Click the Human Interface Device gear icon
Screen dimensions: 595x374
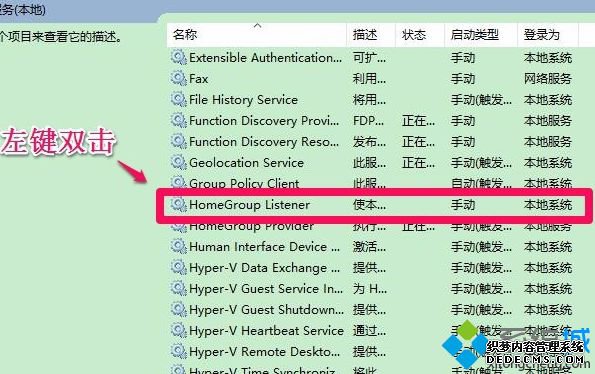(x=178, y=247)
